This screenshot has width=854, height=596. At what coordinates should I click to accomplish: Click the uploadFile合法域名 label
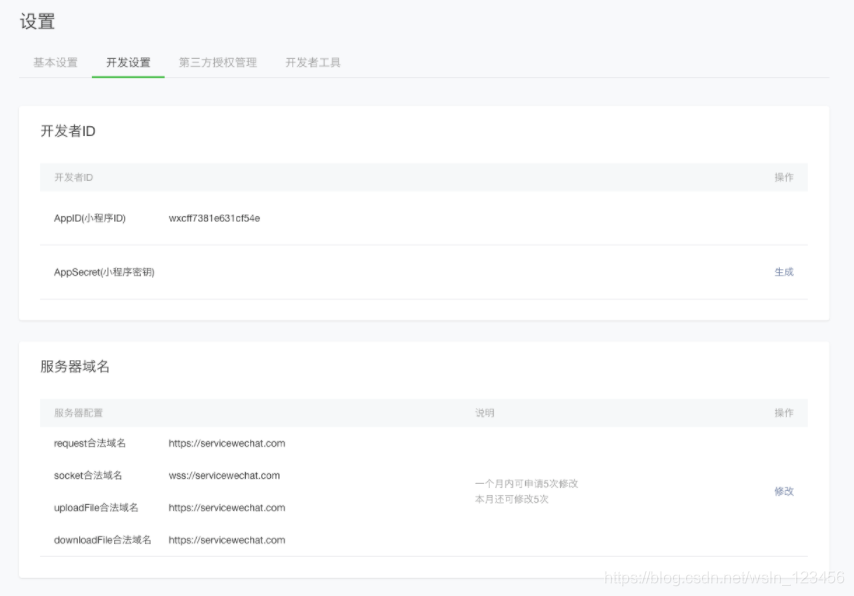(96, 508)
